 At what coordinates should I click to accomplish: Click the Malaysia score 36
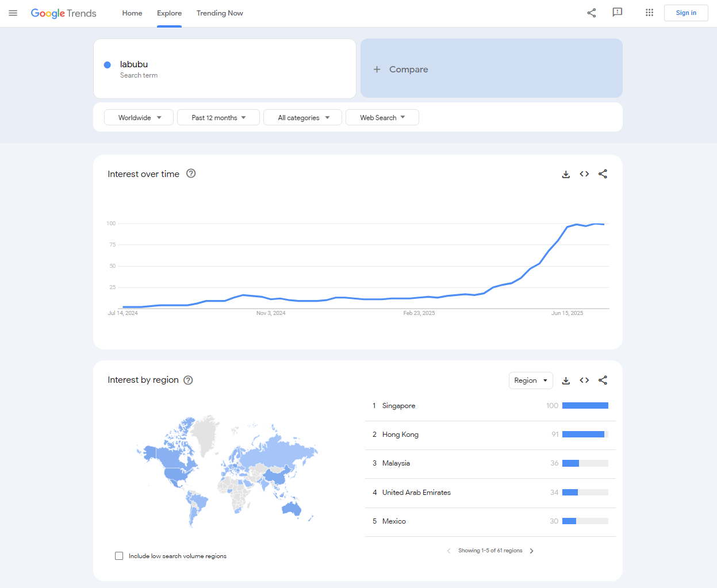coord(554,463)
